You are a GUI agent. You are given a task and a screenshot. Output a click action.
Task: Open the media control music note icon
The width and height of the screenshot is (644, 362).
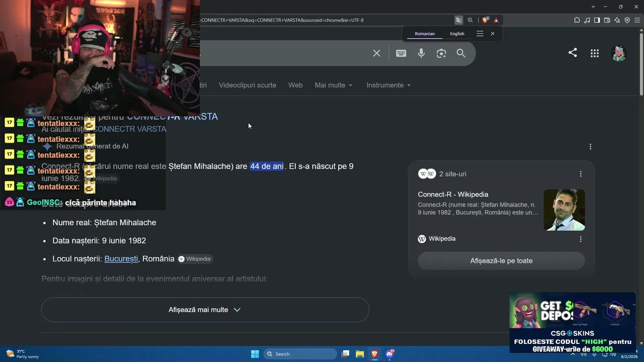[x=587, y=20]
